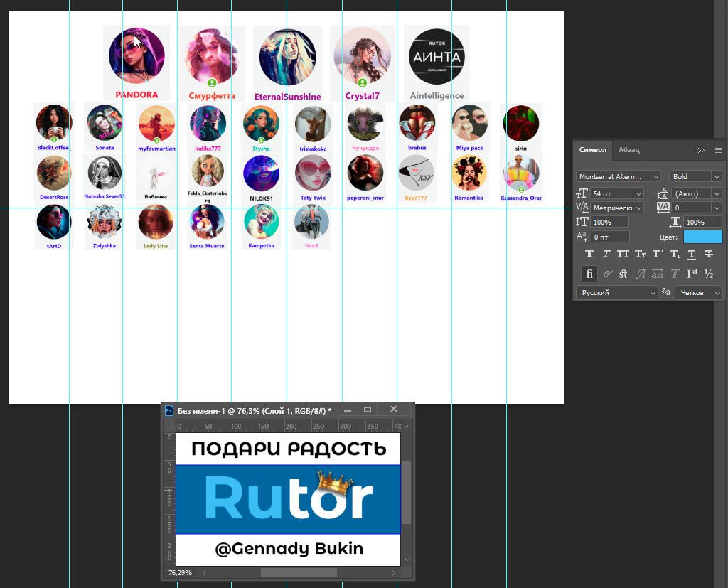
Task: Switch to the Абзац tab
Action: click(x=628, y=150)
